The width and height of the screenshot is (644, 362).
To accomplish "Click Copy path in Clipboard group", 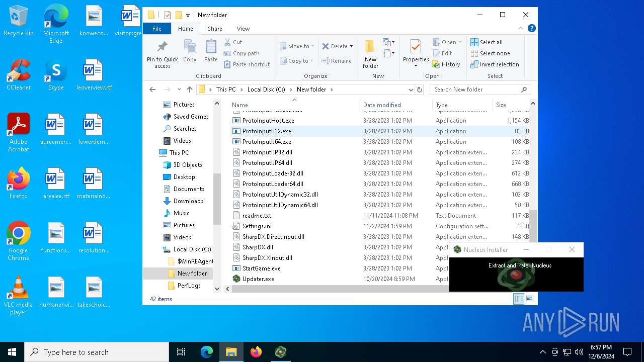I will [x=242, y=53].
